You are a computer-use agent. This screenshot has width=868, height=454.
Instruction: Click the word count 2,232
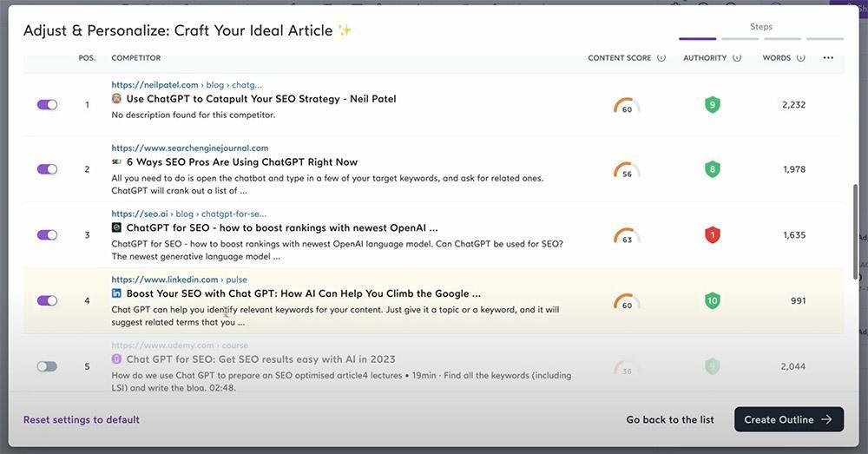click(x=794, y=105)
